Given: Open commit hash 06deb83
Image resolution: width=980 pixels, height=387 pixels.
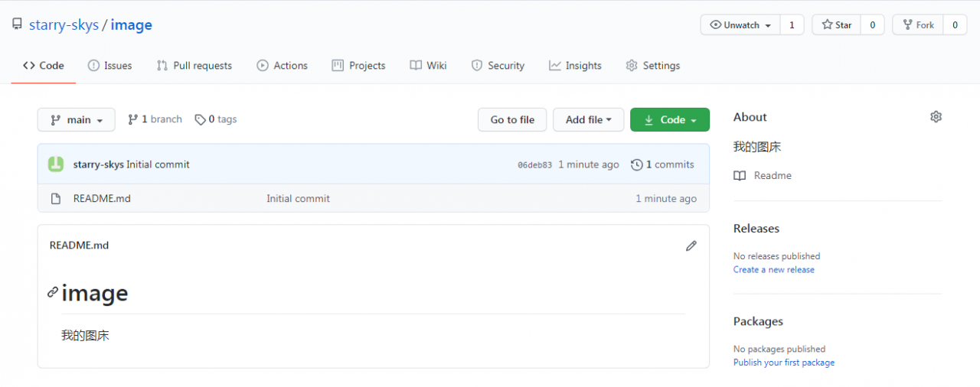Looking at the screenshot, I should pyautogui.click(x=534, y=165).
